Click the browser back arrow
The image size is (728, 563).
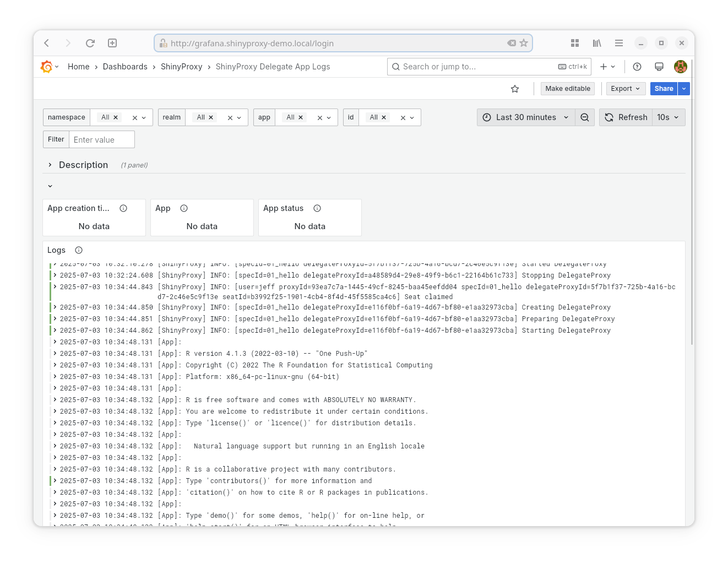coord(47,43)
